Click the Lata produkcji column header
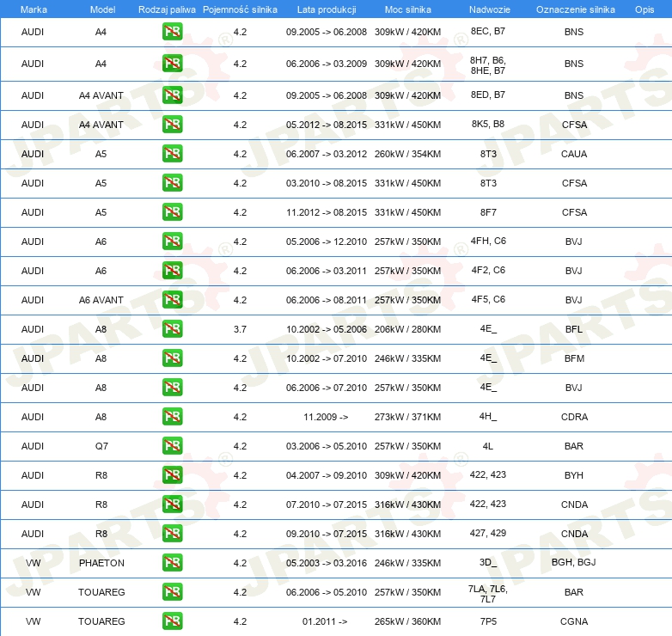672x636 pixels. [326, 9]
